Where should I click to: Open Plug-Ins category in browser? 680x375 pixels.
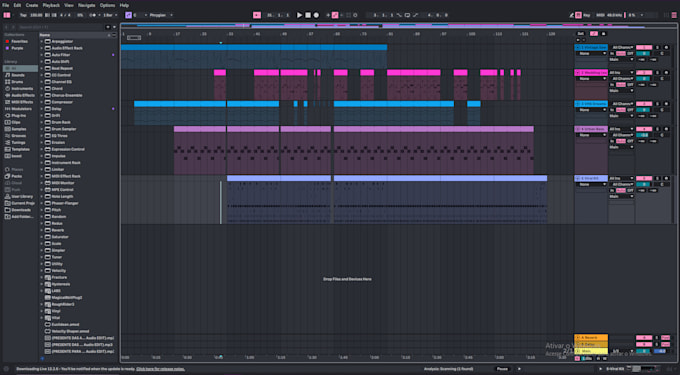(19, 115)
